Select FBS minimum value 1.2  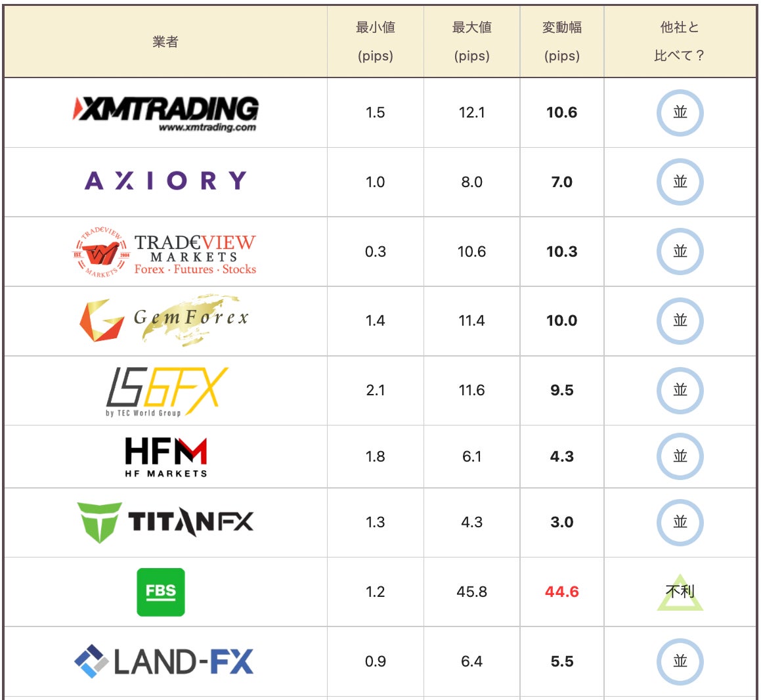pos(375,592)
